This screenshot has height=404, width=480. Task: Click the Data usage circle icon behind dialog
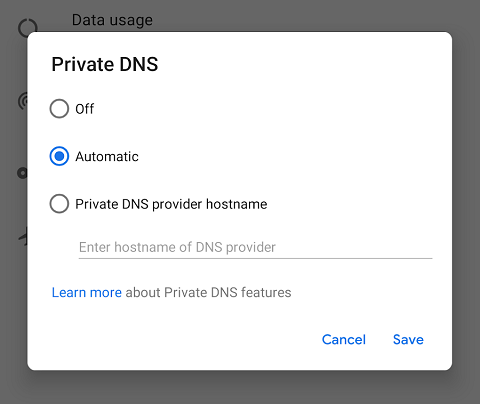tap(27, 27)
